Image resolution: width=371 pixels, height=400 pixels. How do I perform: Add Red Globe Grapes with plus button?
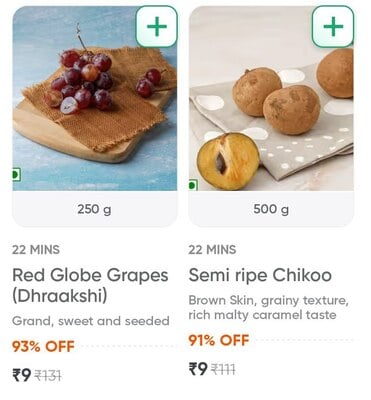(x=156, y=26)
